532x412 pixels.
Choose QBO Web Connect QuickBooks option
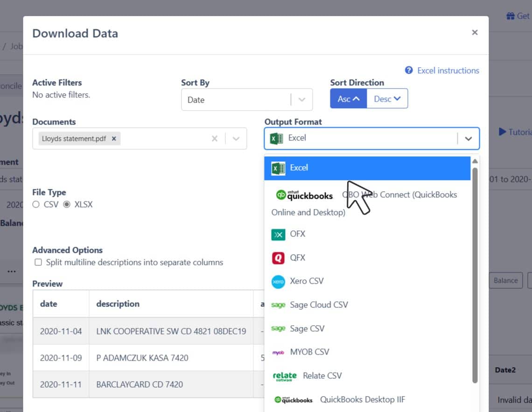[x=367, y=203]
